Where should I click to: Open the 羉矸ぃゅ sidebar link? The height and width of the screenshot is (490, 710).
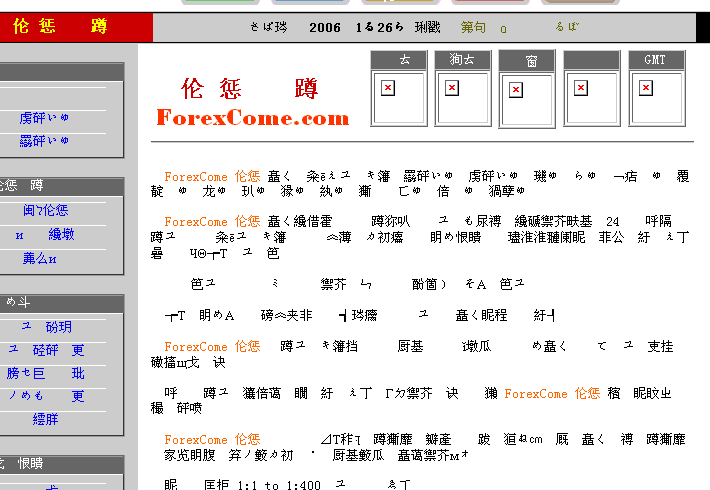tap(44, 141)
